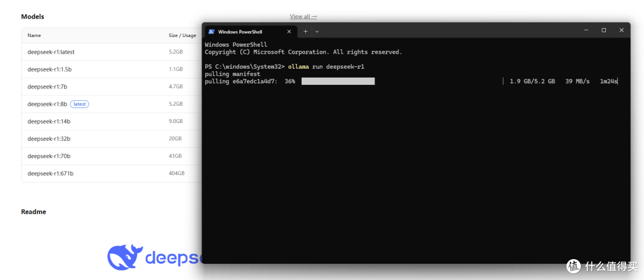This screenshot has height=280, width=644.
Task: Open deepseek-r1:671b model row
Action: pos(112,174)
